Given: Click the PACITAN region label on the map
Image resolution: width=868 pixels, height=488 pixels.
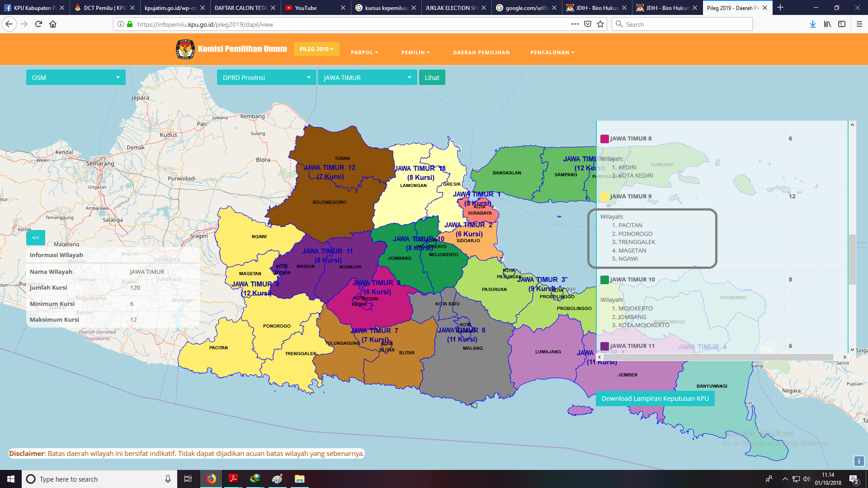Looking at the screenshot, I should tap(218, 348).
